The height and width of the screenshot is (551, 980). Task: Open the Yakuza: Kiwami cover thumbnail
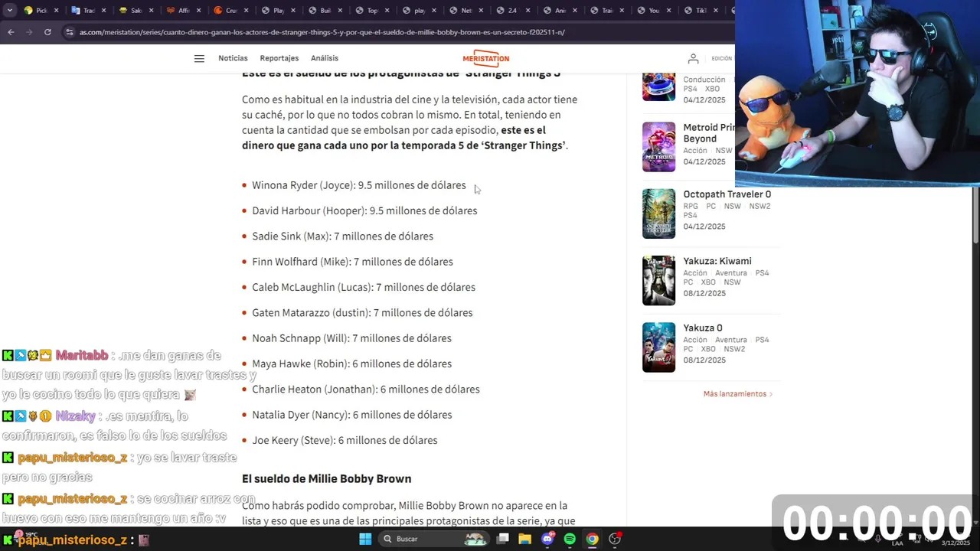(658, 280)
